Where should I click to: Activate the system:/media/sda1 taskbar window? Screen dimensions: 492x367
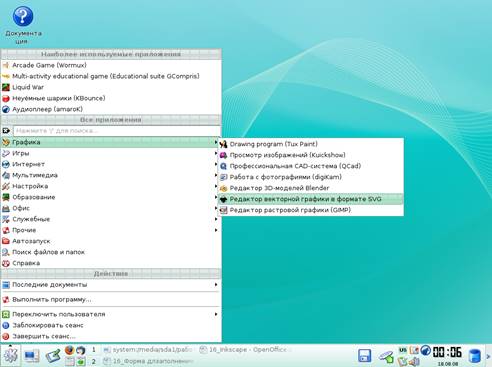148,350
